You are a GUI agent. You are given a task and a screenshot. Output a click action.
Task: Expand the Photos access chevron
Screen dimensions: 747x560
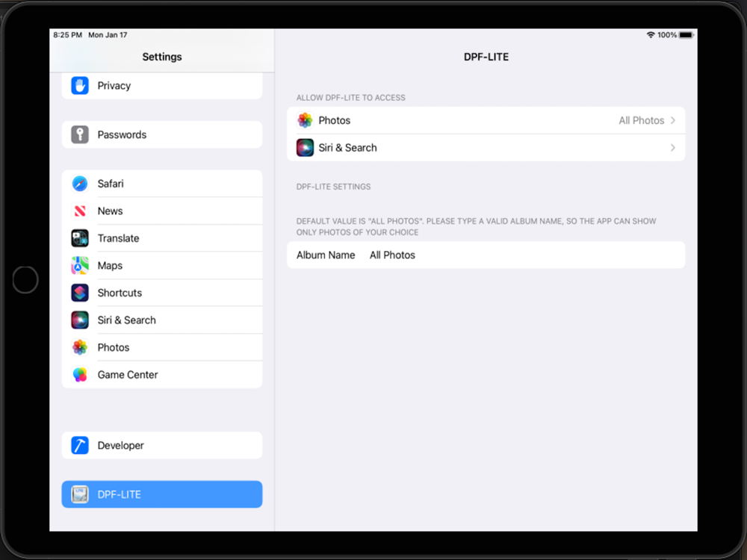(x=673, y=120)
